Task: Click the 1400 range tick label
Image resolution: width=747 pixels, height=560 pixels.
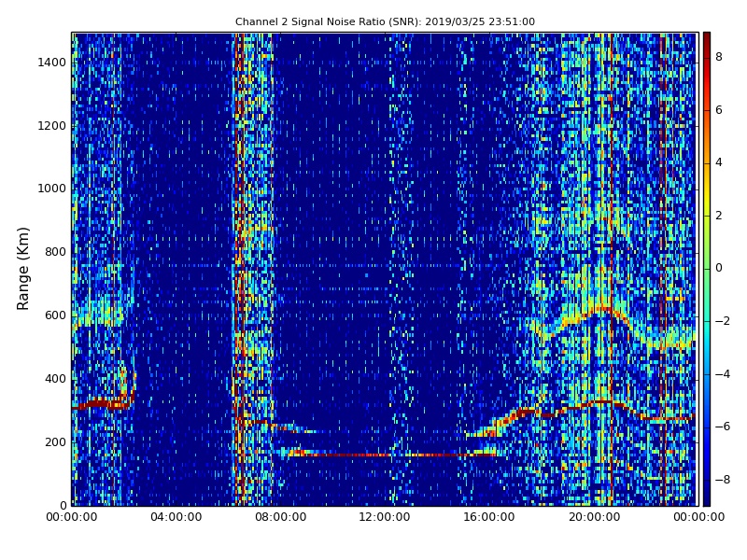Action: pos(52,63)
